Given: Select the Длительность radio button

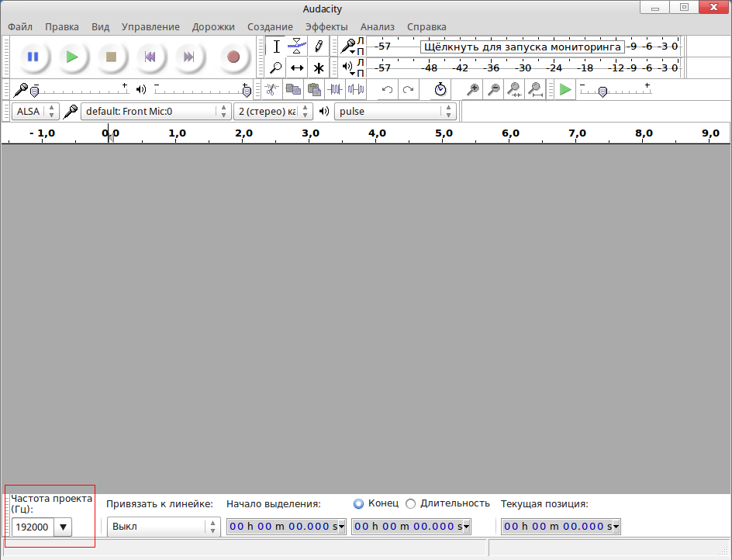Looking at the screenshot, I should 411,503.
